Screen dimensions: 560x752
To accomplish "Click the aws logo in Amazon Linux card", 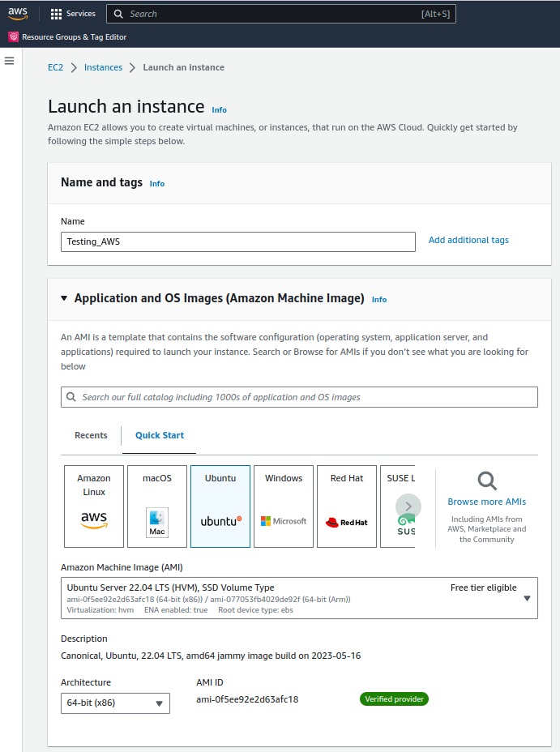I will click(x=94, y=519).
